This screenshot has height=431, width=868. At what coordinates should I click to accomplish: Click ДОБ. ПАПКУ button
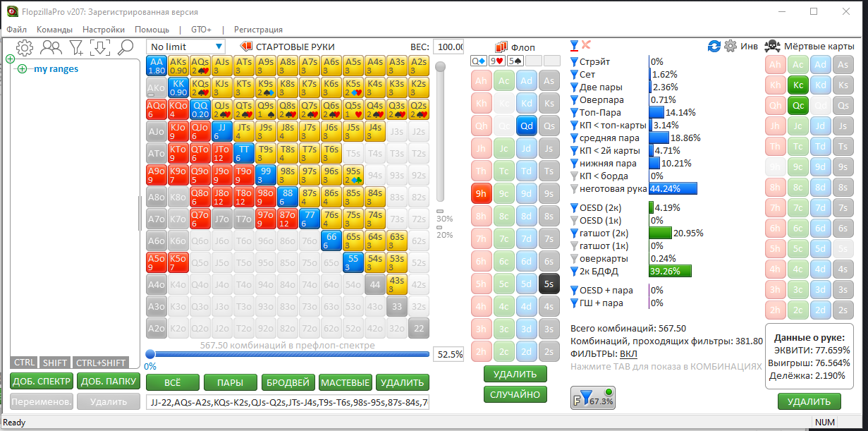click(x=108, y=382)
